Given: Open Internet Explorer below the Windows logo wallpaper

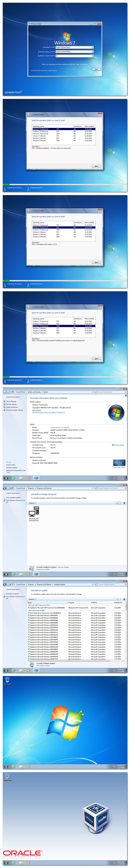Looking at the screenshot, I should (14, 767).
